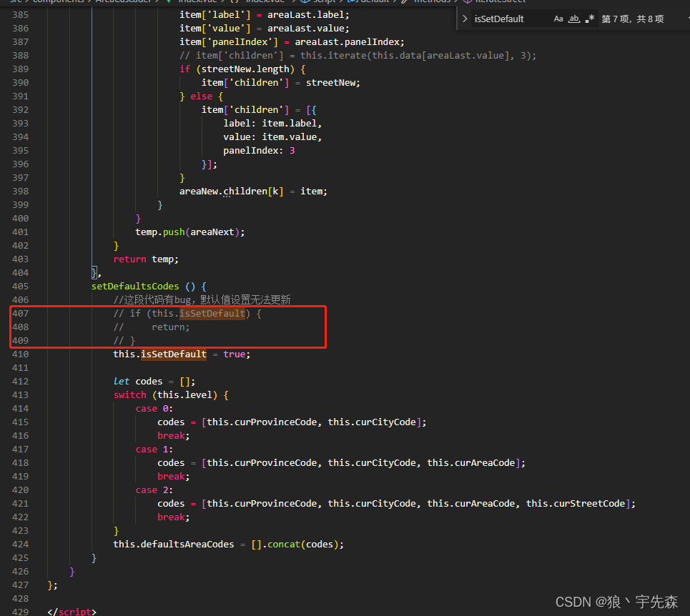This screenshot has height=616, width=690.
Task: Click the 'break;' on line 419
Action: [173, 477]
